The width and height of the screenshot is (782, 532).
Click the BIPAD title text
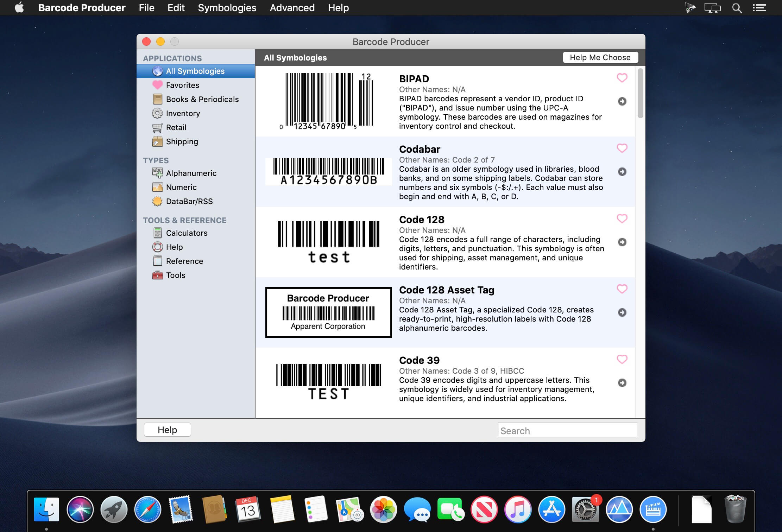pos(414,79)
